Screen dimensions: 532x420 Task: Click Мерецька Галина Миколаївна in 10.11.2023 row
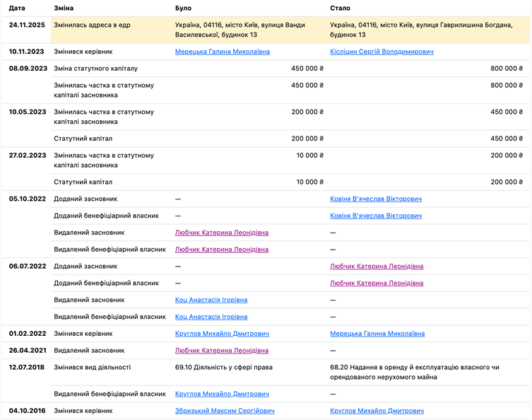pos(222,52)
